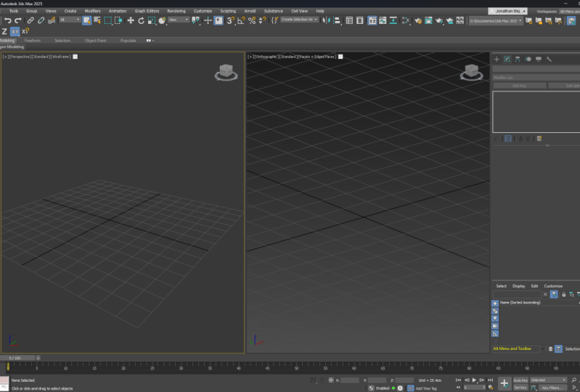Open the Create Selection Set dropdown
The image size is (580, 392).
[299, 20]
